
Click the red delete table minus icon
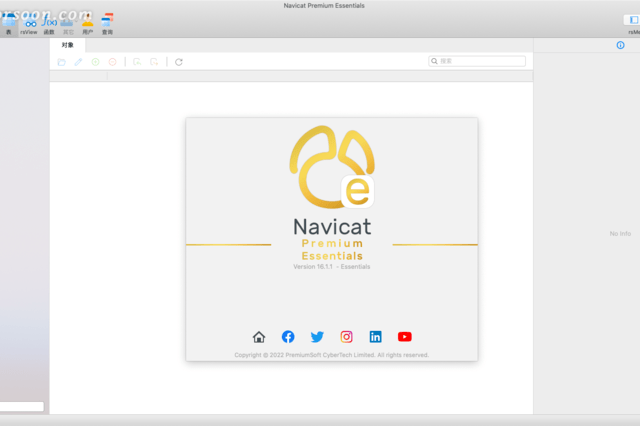click(x=113, y=62)
